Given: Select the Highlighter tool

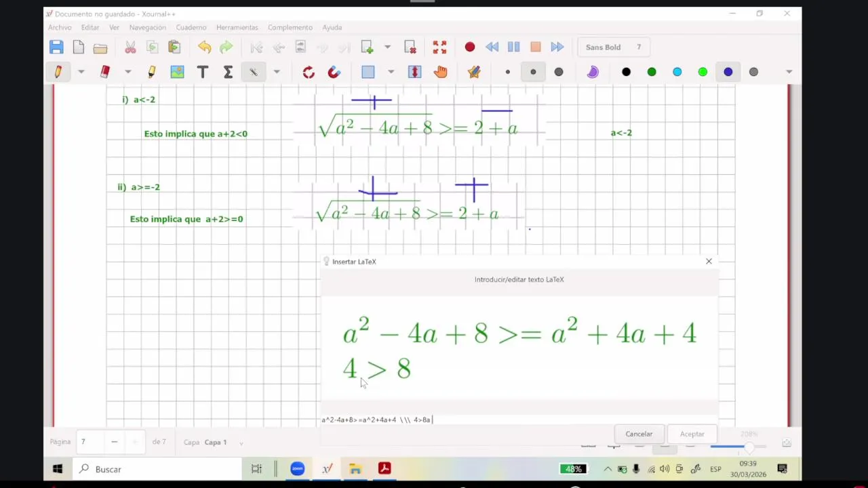Looking at the screenshot, I should (x=151, y=71).
